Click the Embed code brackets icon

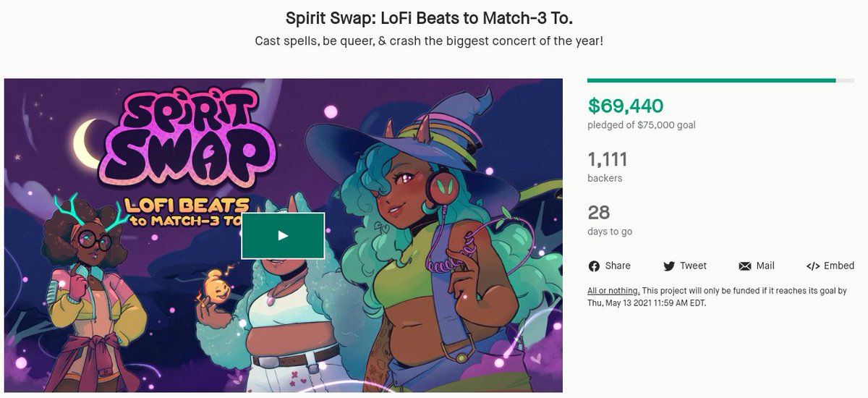pyautogui.click(x=812, y=266)
